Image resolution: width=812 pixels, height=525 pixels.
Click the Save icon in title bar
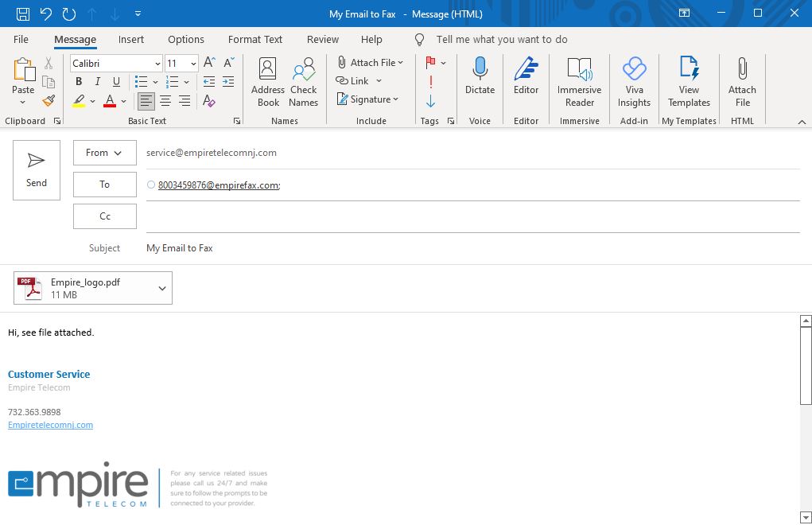(x=23, y=14)
